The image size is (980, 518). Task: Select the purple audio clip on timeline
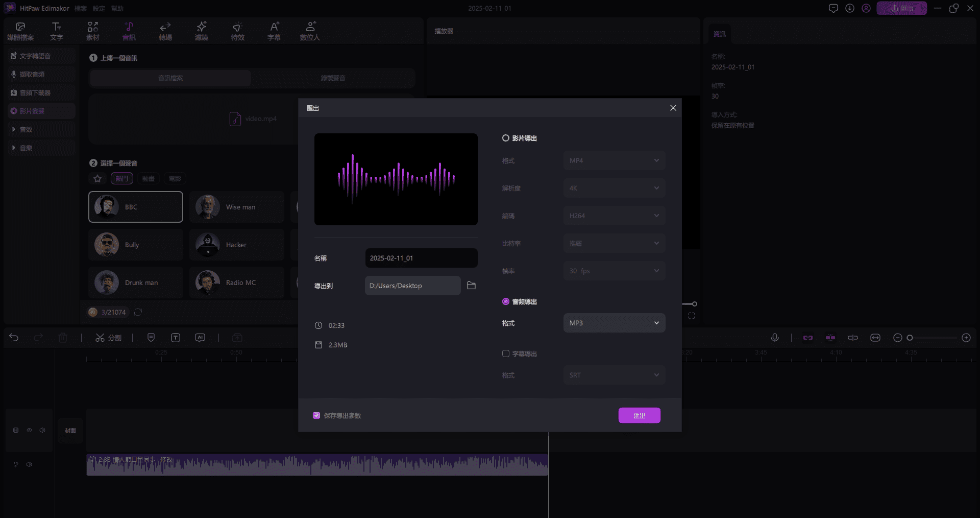(317, 465)
